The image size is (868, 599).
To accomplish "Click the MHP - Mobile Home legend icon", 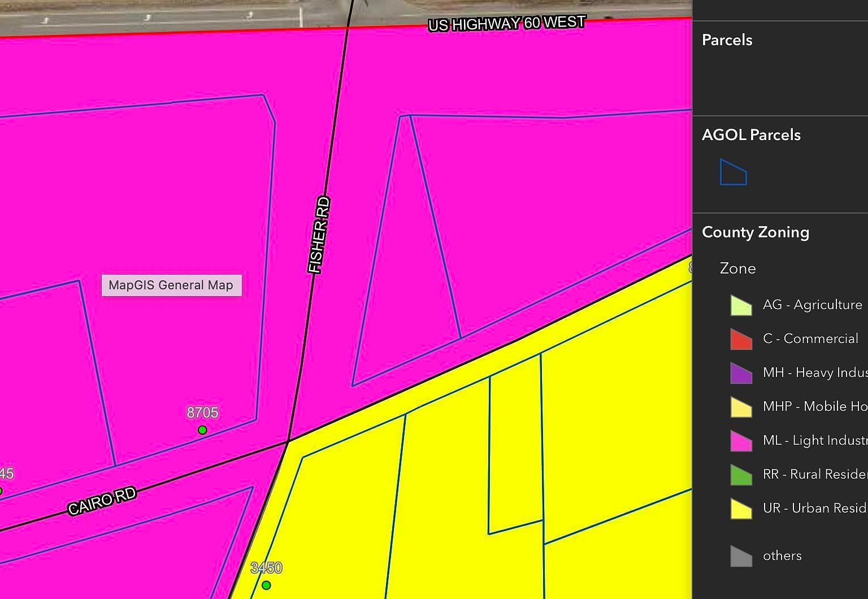I will pyautogui.click(x=741, y=406).
